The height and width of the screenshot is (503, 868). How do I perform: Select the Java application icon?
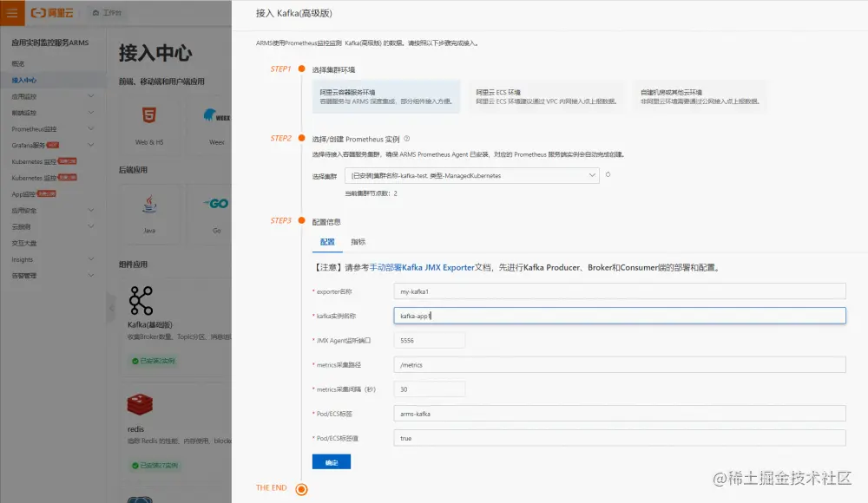[x=149, y=204]
